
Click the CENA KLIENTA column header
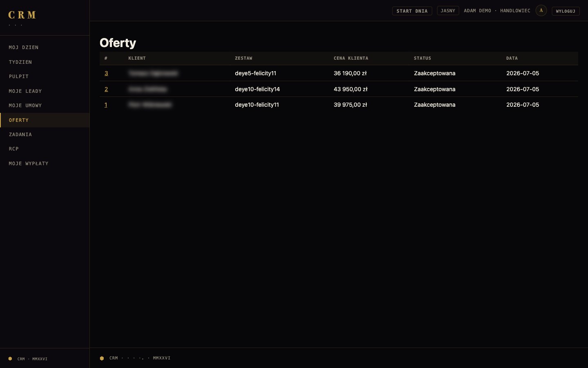point(351,58)
